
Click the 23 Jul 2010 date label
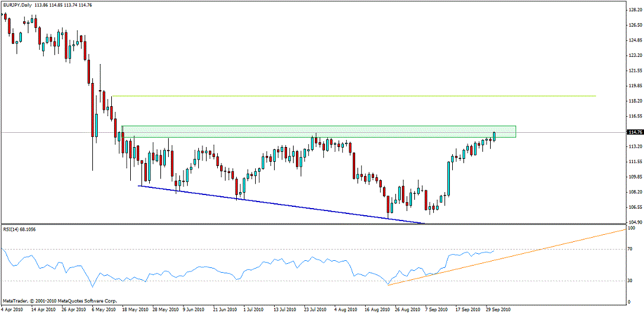pos(315,309)
